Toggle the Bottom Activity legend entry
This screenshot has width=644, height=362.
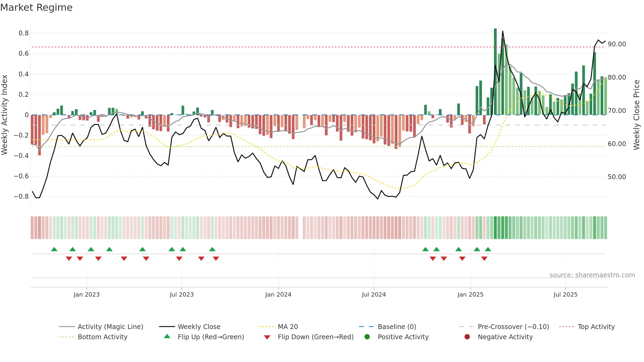coord(93,337)
